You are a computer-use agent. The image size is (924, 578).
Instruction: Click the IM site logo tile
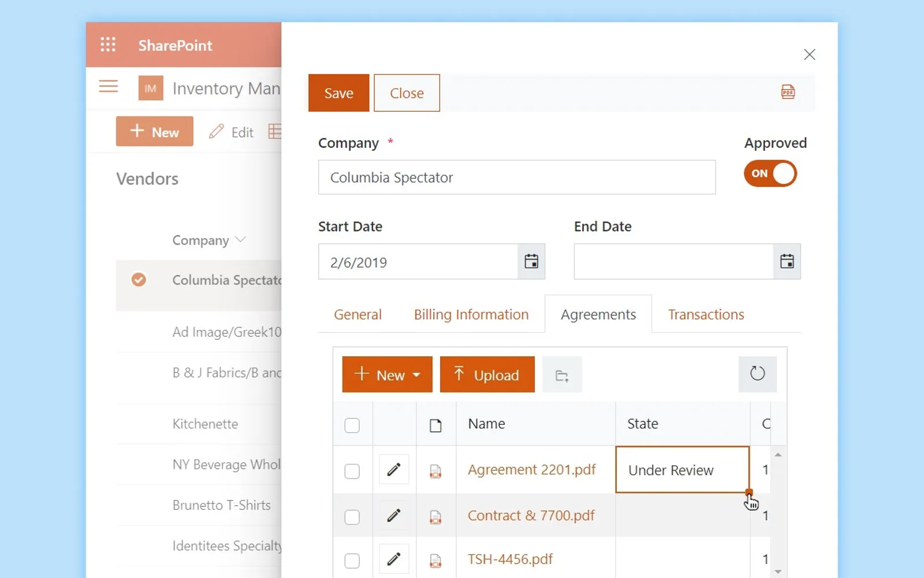(x=151, y=88)
